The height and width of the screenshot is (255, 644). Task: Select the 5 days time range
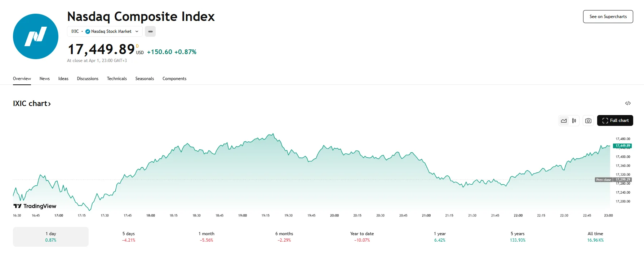tap(128, 237)
